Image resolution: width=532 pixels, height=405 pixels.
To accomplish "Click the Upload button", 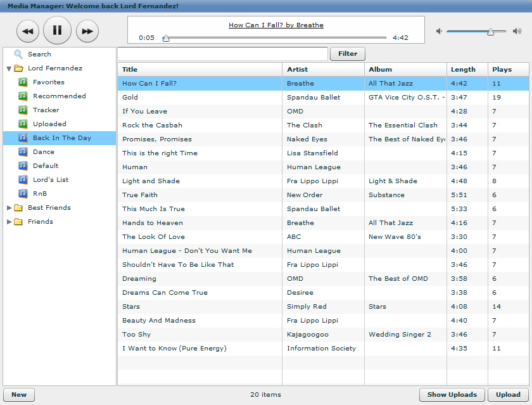I will click(508, 394).
